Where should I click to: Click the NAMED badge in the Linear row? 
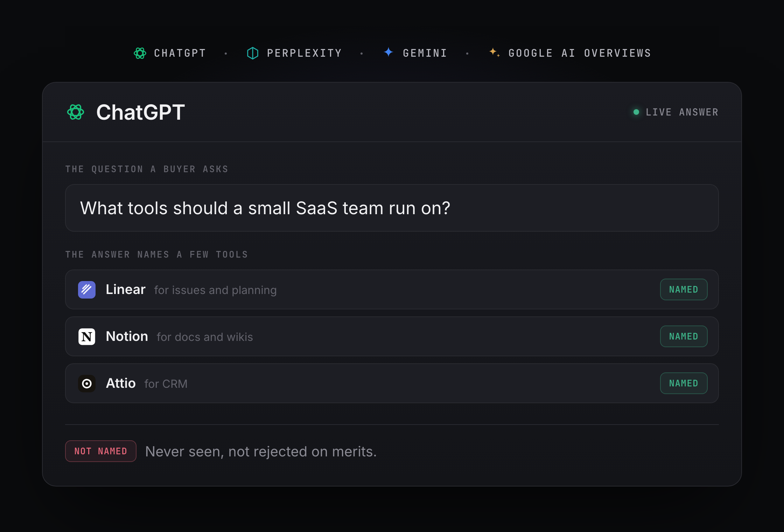pos(684,289)
